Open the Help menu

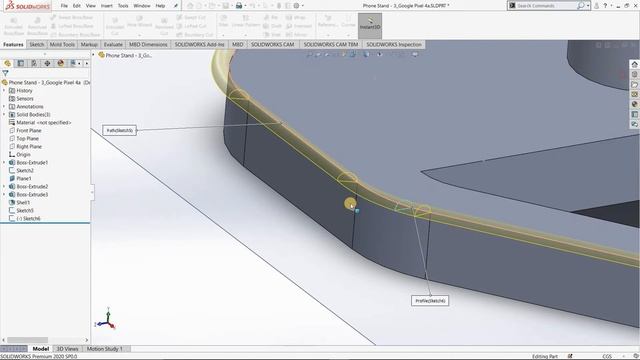coord(160,6)
